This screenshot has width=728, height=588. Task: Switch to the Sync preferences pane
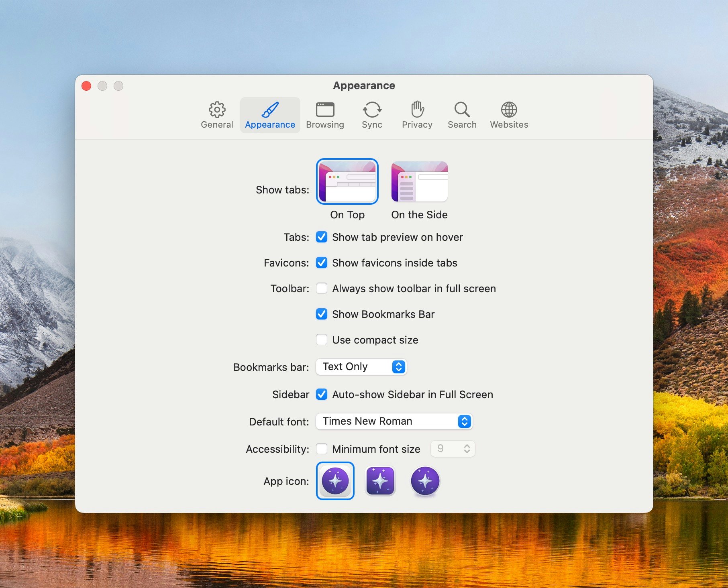click(x=372, y=115)
